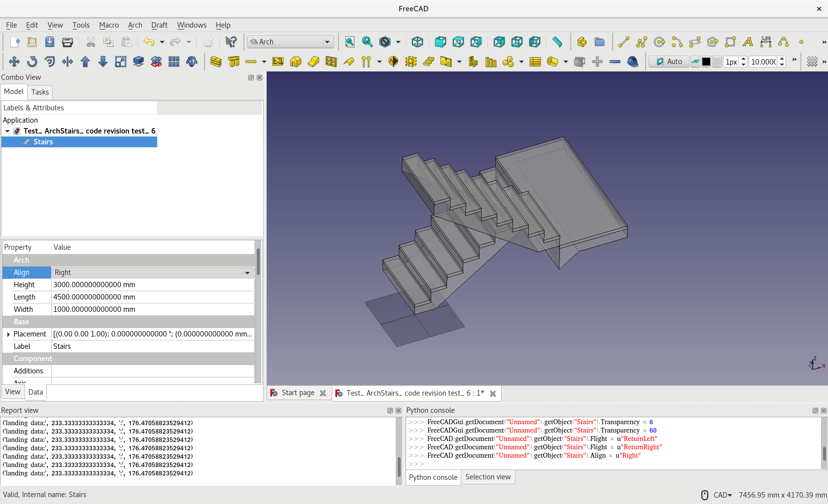Select the Arch Wall tool
Screen dimensions: 828x504
click(216, 62)
